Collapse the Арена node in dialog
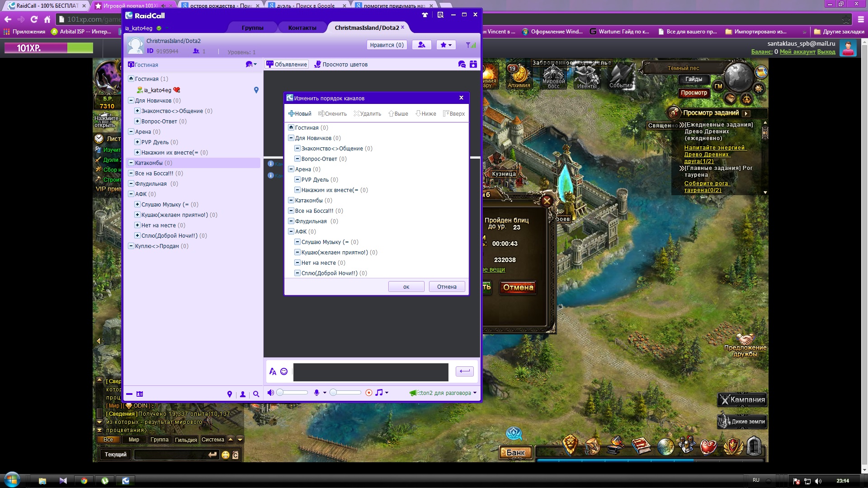 pos(291,169)
